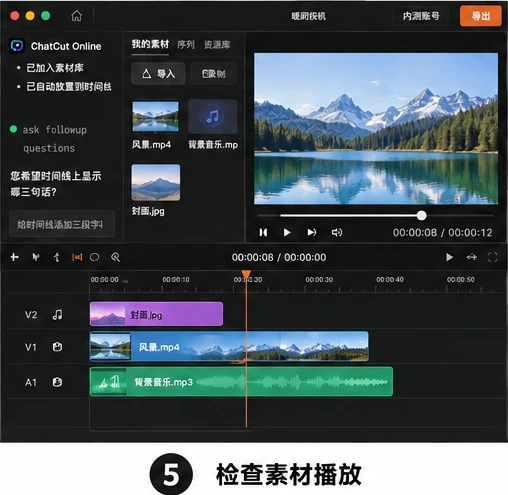This screenshot has width=508, height=495.
Task: Select the blue 风景.mp4 clip on V1
Action: click(x=229, y=346)
